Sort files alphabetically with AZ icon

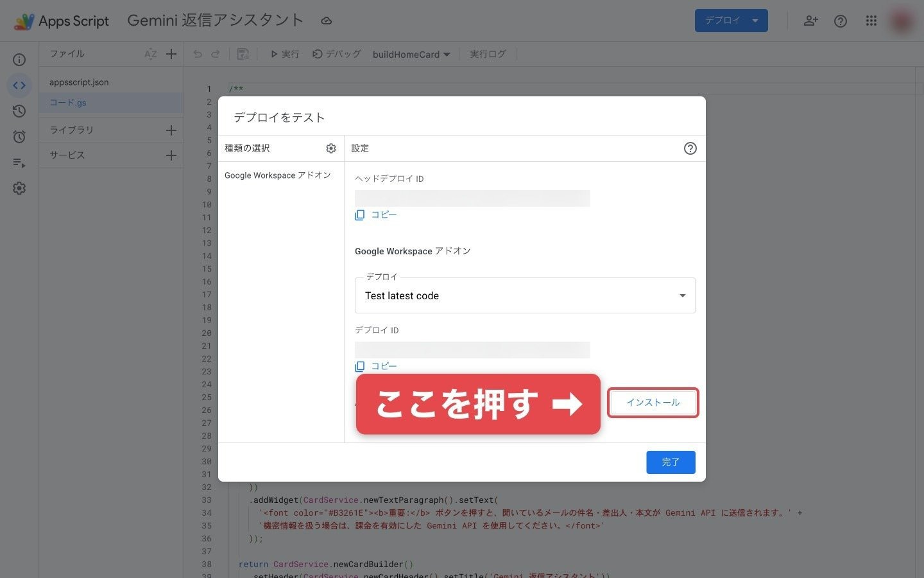coord(151,54)
